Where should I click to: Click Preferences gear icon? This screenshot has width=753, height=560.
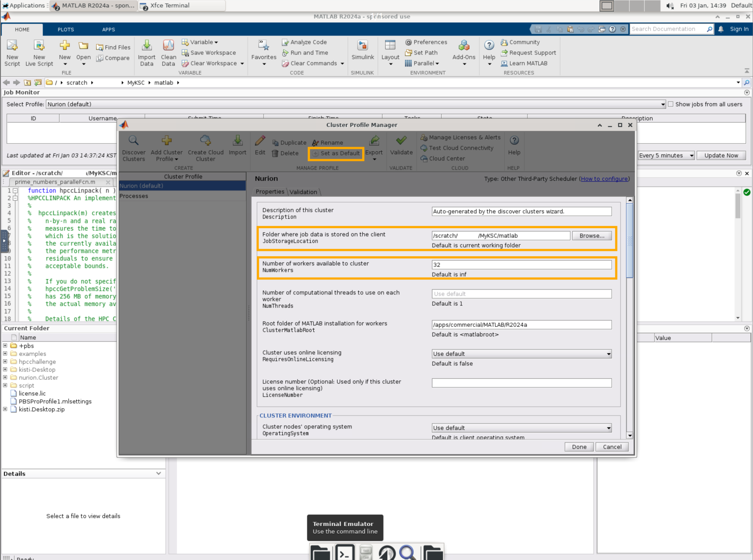point(408,42)
